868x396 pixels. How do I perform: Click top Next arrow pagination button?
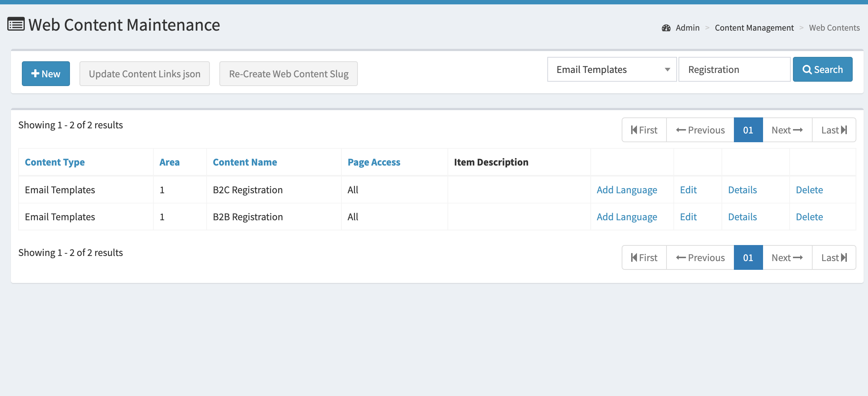[787, 130]
